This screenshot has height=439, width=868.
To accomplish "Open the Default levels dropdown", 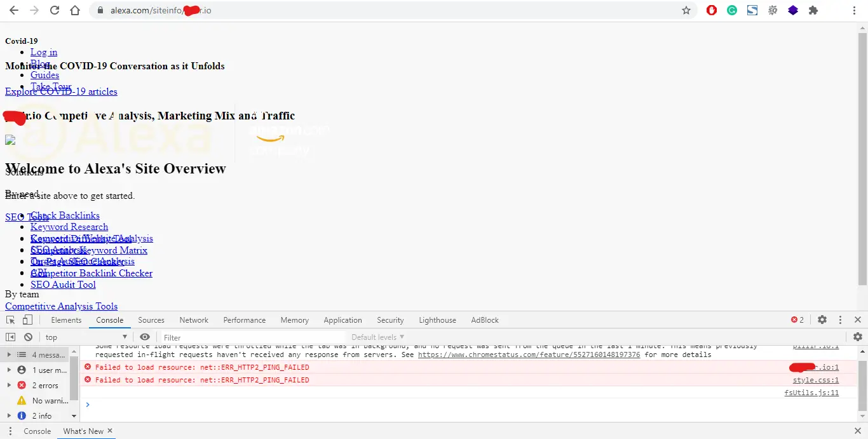I will click(x=378, y=337).
